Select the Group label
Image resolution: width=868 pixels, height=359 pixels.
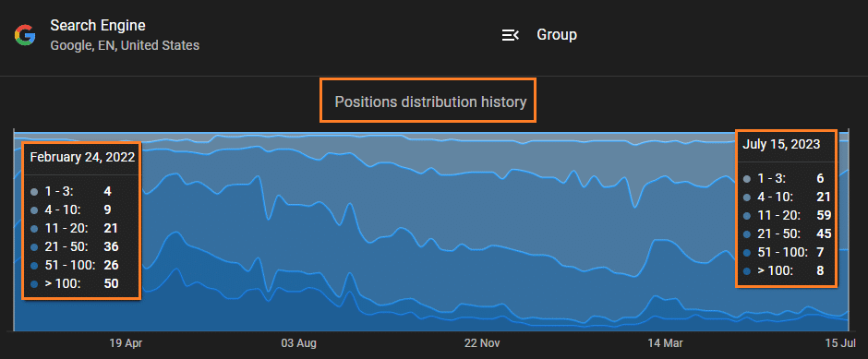(557, 35)
